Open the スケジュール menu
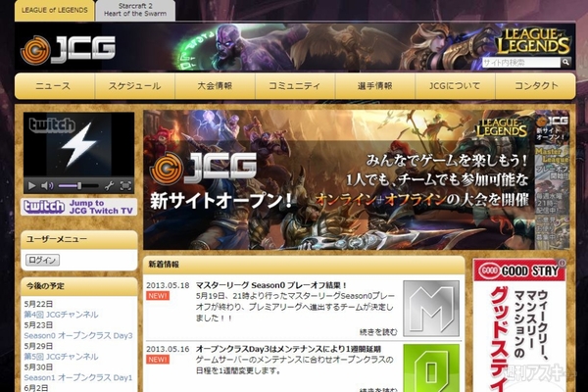 coord(135,86)
